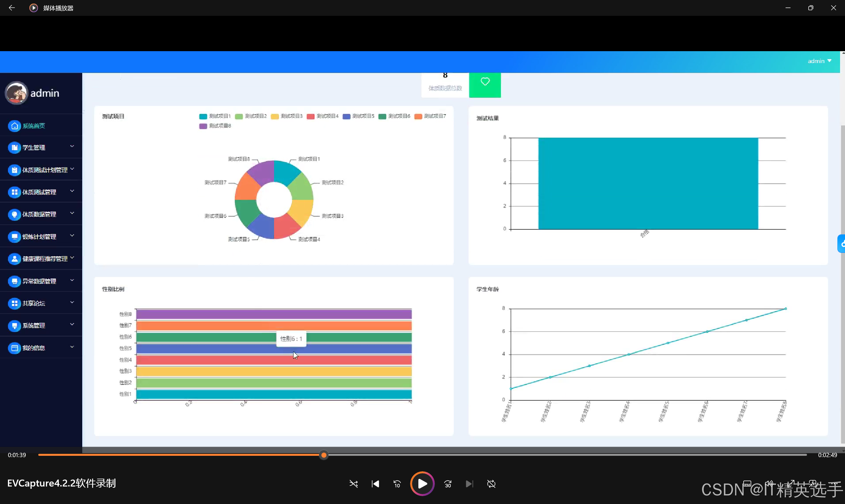Viewport: 845px width, 504px height.
Task: Click the last point of 学生年龄 line
Action: (786, 309)
